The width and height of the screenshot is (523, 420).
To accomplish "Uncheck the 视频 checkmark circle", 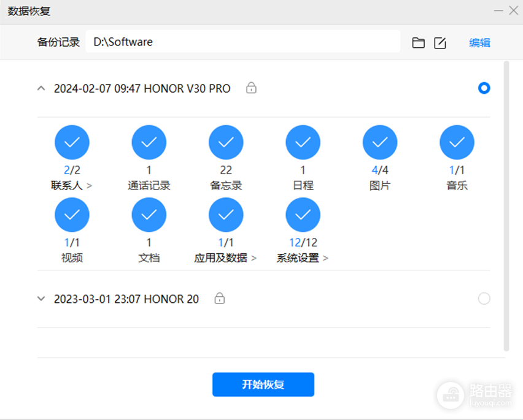I will click(x=72, y=215).
